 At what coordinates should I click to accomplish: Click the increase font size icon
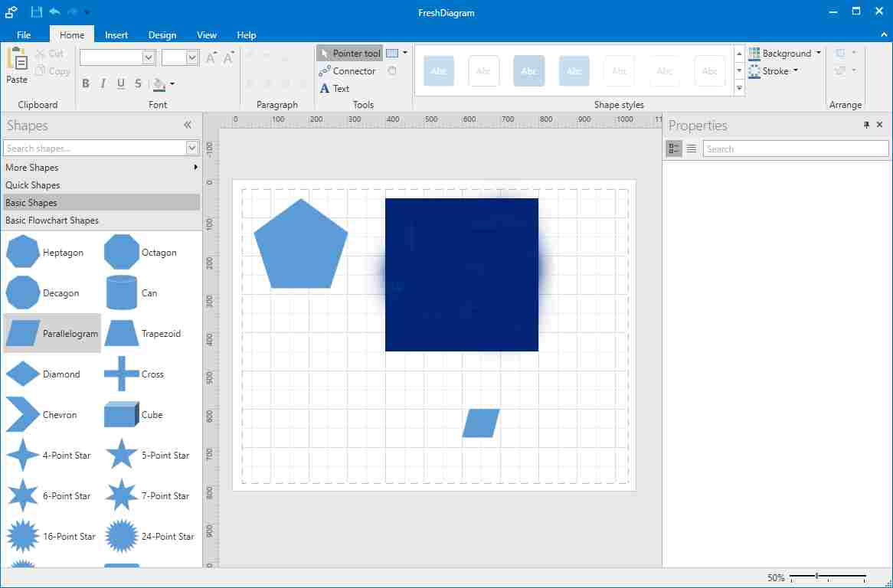[211, 57]
